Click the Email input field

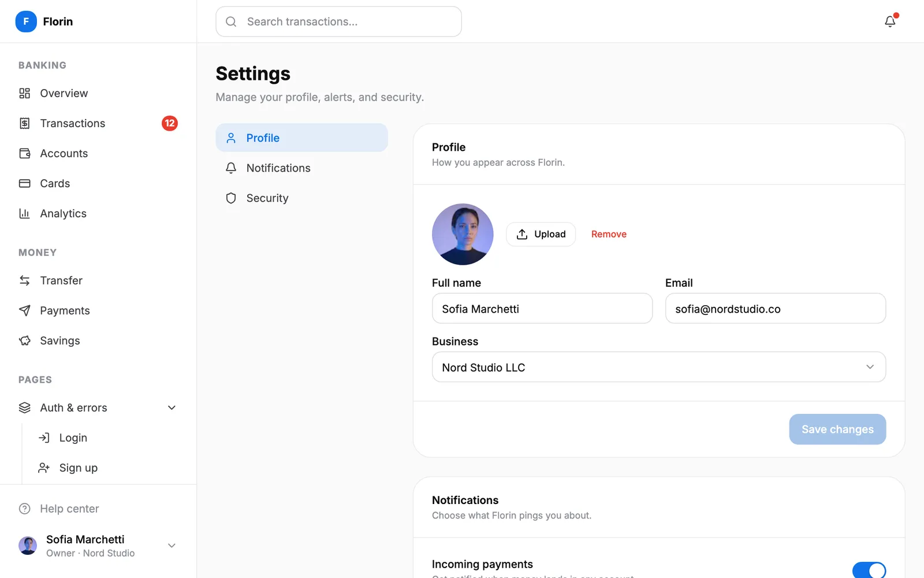coord(776,308)
